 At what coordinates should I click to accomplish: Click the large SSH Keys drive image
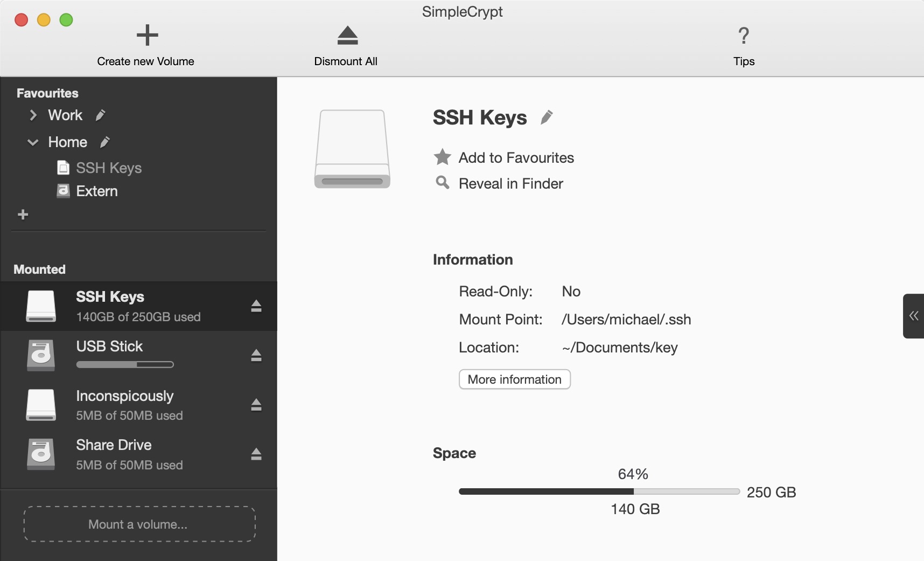click(352, 149)
